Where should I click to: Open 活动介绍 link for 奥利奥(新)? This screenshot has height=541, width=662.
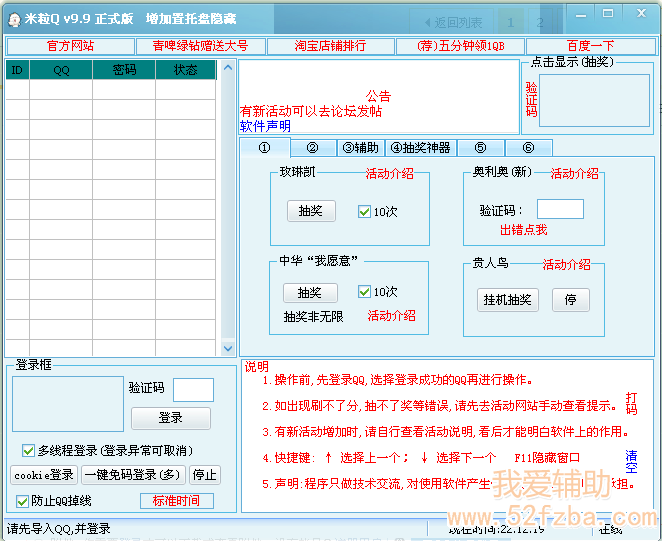click(574, 174)
